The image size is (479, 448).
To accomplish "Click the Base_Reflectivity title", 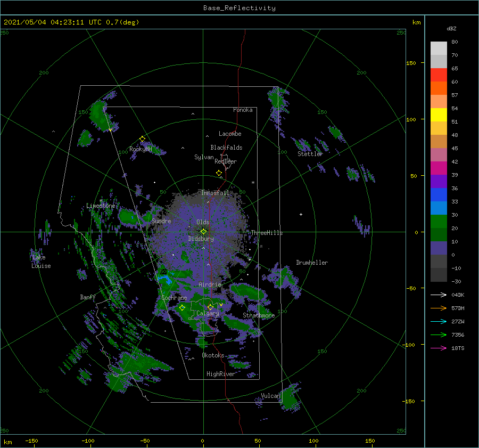I will click(240, 8).
